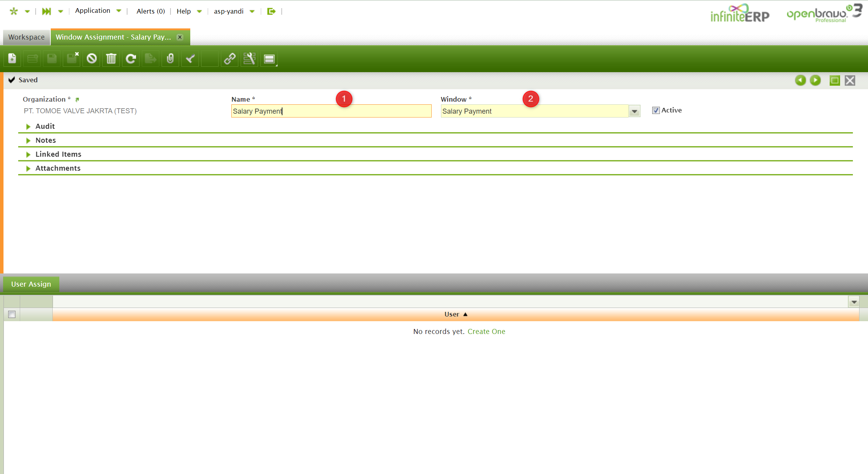Click the chain link toolbar icon

tap(230, 59)
